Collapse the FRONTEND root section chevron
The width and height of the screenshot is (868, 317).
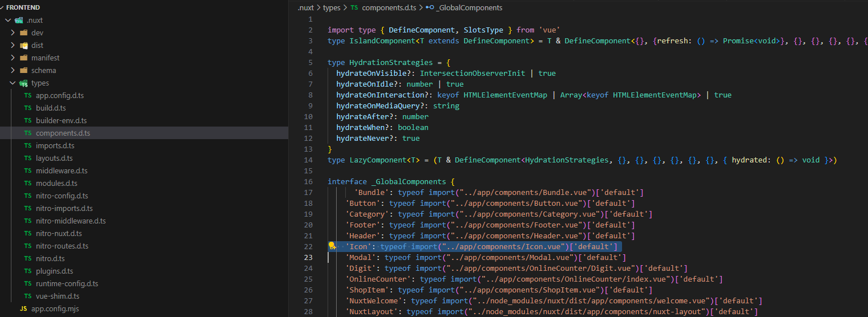(3, 7)
